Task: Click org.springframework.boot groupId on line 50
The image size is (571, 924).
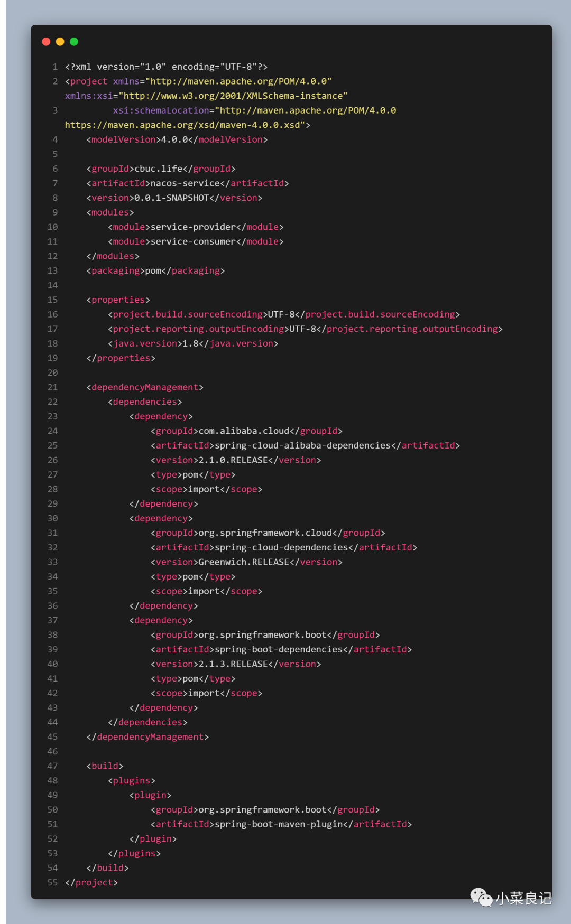Action: [263, 810]
